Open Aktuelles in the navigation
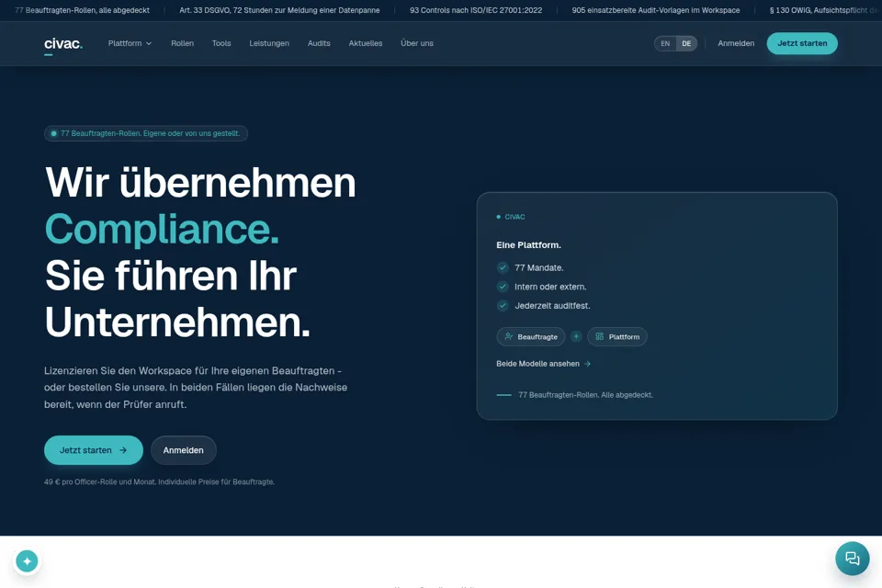882x588 pixels. 366,43
